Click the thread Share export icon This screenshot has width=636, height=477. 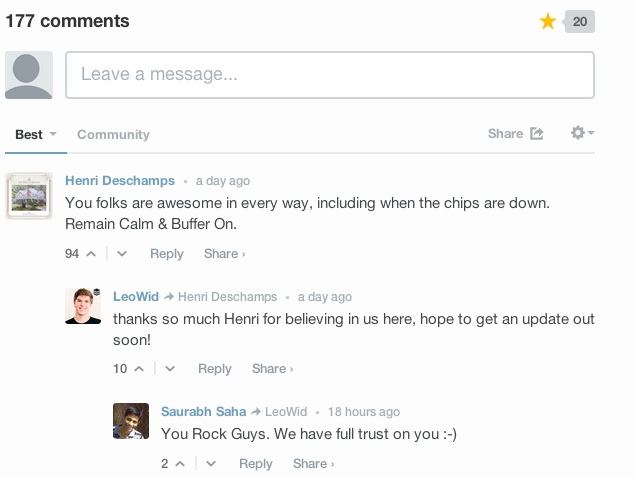click(537, 133)
